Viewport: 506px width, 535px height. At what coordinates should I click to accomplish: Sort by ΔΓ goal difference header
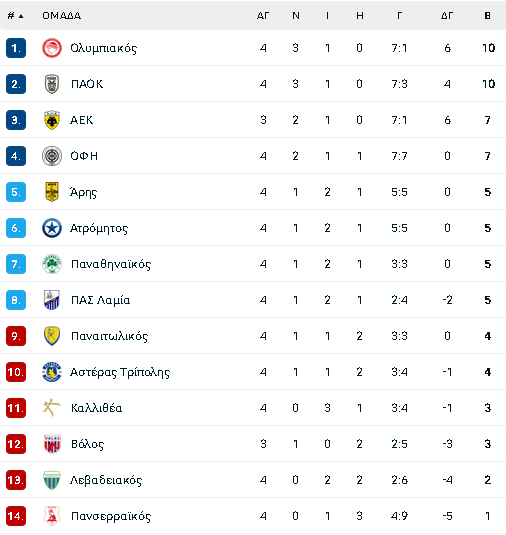click(447, 16)
